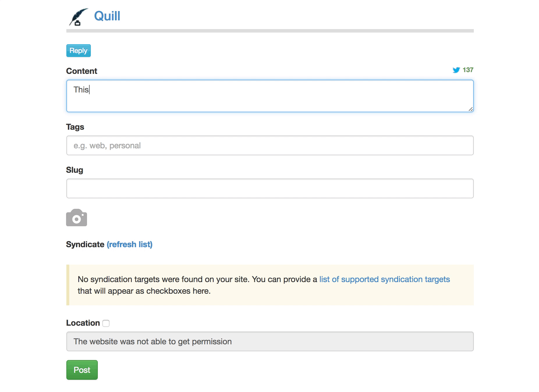Submit with the green Post button
539x392 pixels.
pos(82,370)
